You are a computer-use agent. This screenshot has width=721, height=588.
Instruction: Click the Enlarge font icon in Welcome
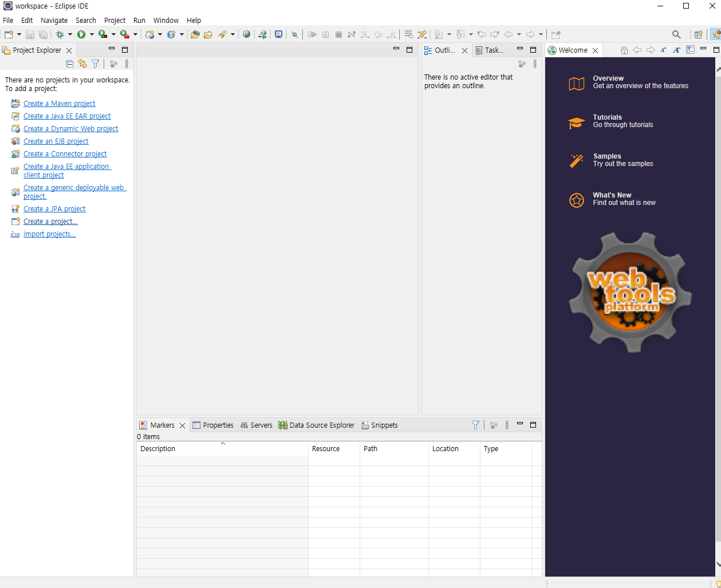tap(676, 50)
